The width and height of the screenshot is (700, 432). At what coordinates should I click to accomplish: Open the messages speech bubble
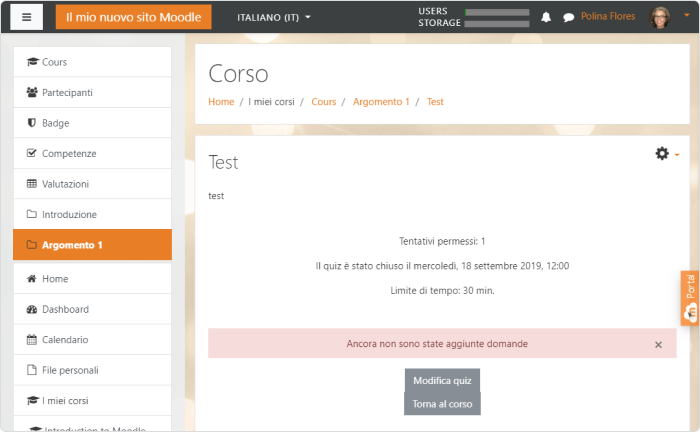[568, 18]
